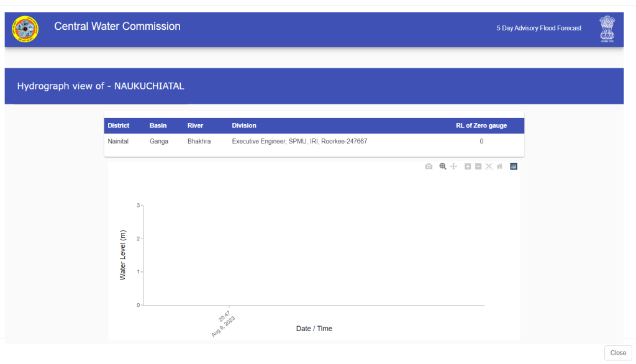Image resolution: width=636 pixels, height=364 pixels.
Task: Click the Plotly logo icon
Action: [514, 166]
